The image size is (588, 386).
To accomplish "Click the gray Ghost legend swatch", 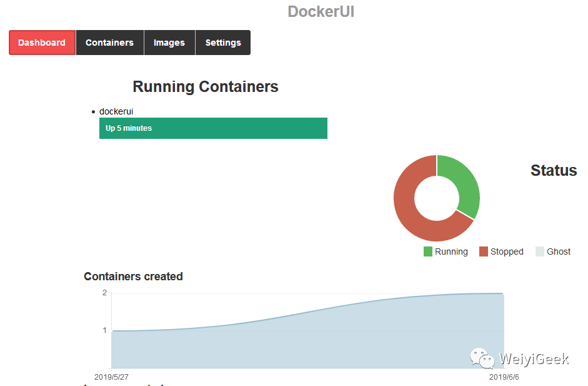I will pos(540,251).
